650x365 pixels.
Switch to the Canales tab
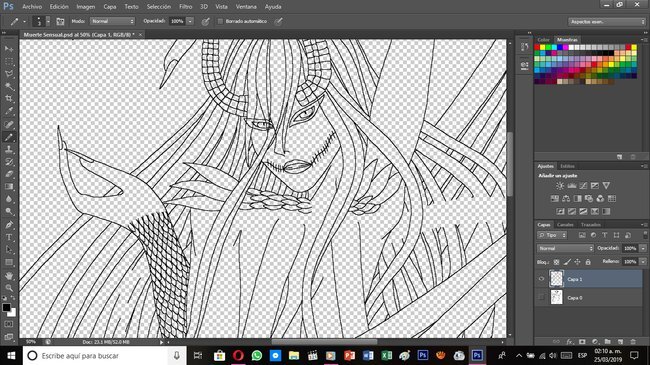click(x=565, y=224)
